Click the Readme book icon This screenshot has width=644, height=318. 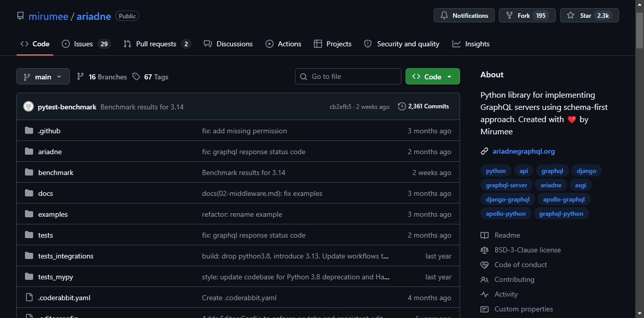pyautogui.click(x=485, y=235)
